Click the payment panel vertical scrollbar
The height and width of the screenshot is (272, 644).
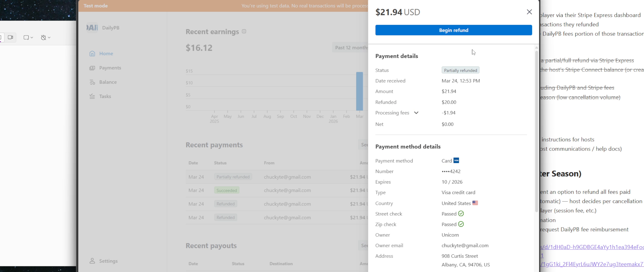pyautogui.click(x=536, y=131)
